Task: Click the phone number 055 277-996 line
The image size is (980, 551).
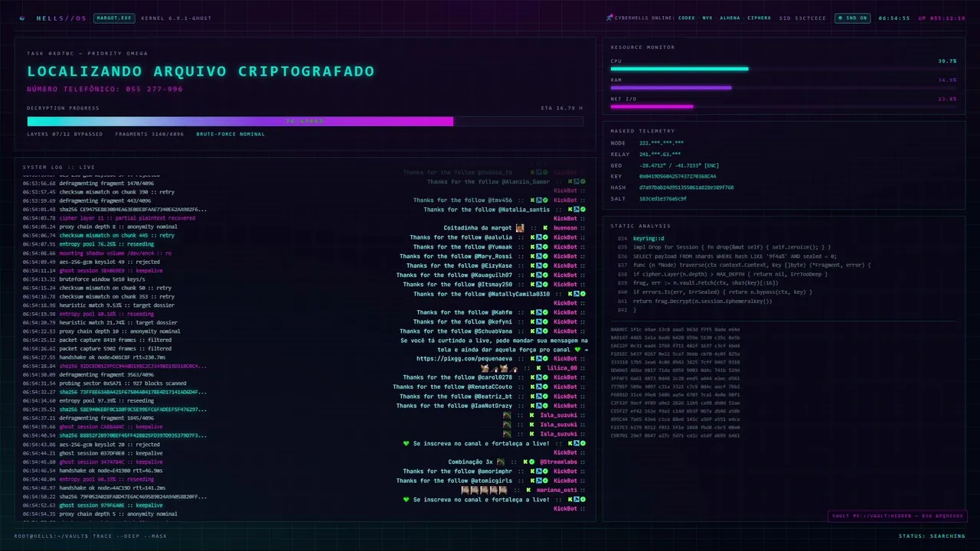Action: pyautogui.click(x=105, y=90)
